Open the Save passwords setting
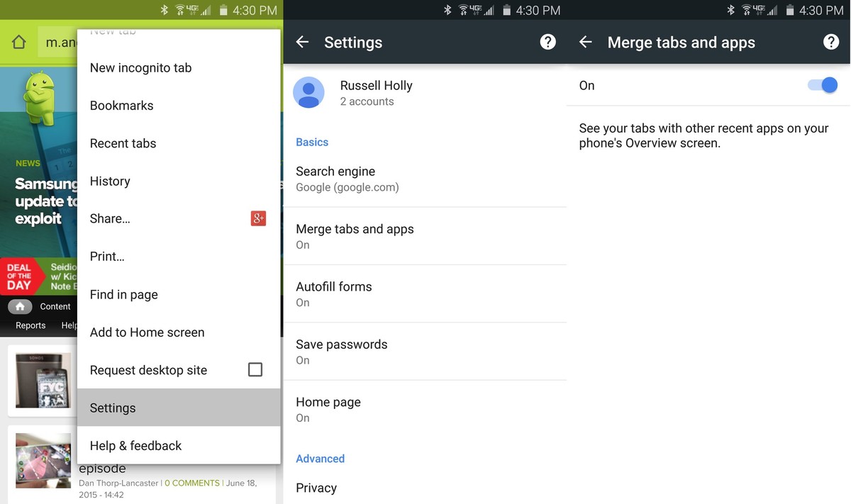This screenshot has width=851, height=504. click(x=424, y=352)
